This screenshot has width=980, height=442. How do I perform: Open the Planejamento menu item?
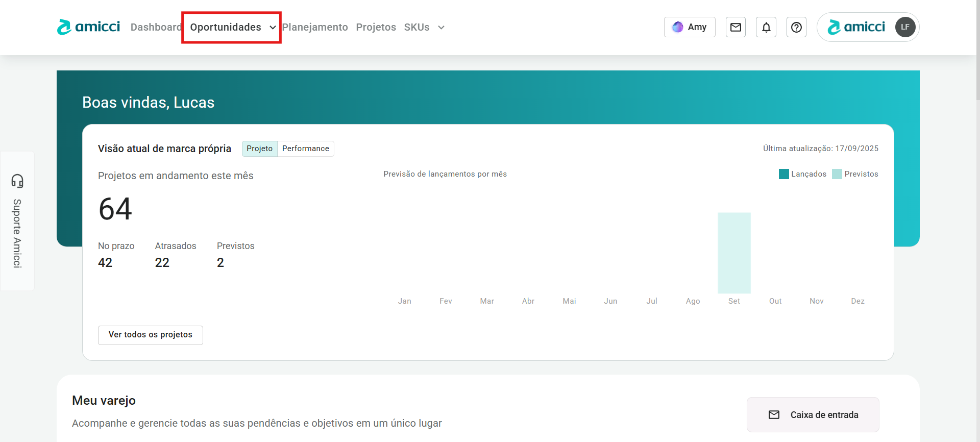point(315,27)
